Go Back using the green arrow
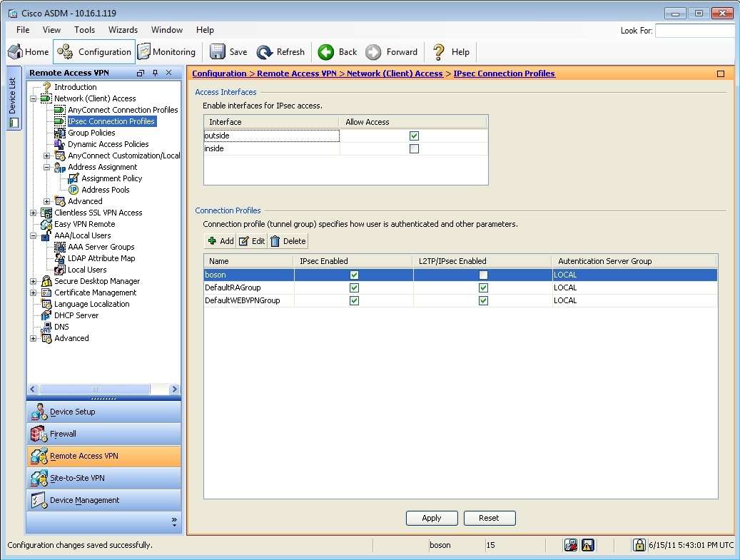Viewport: 740px width, 560px height. (x=325, y=52)
